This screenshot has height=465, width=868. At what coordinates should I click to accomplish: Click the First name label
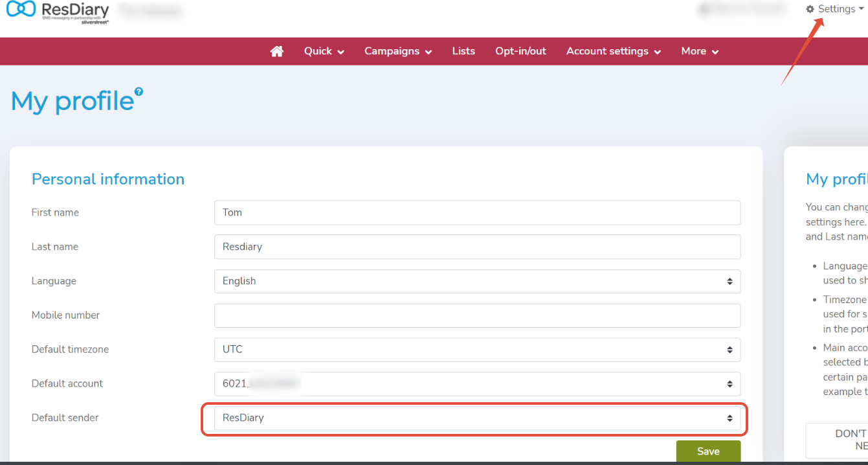point(55,212)
